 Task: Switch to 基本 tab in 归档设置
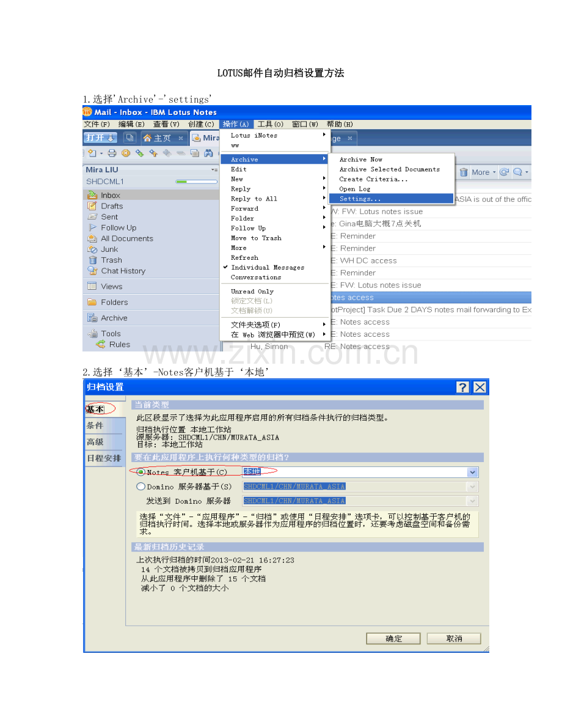point(105,409)
